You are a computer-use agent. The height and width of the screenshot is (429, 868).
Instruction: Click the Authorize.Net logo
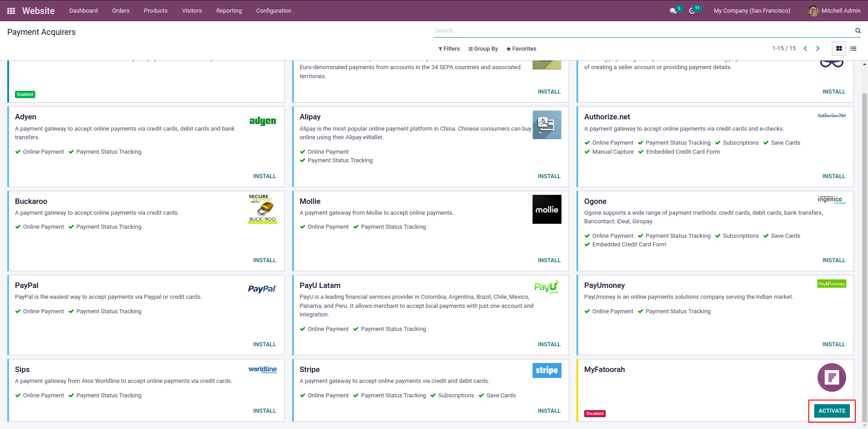coord(832,115)
